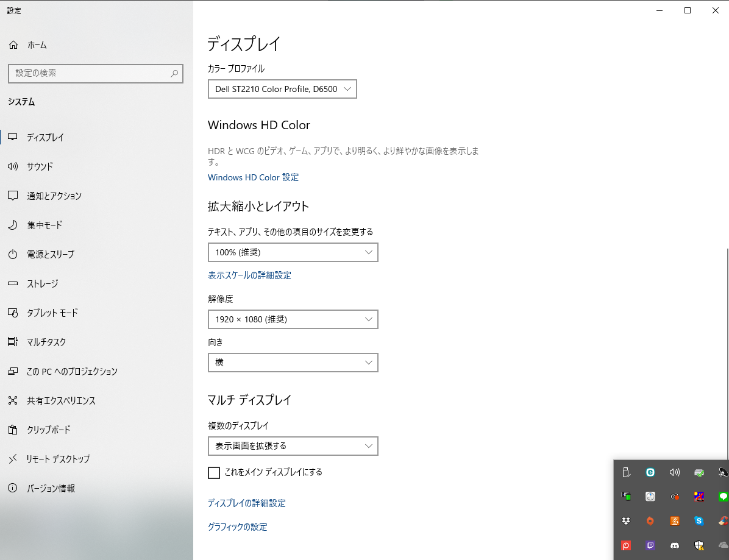The width and height of the screenshot is (729, 560).
Task: Open the Windows HD Color 設定 link
Action: click(x=253, y=177)
